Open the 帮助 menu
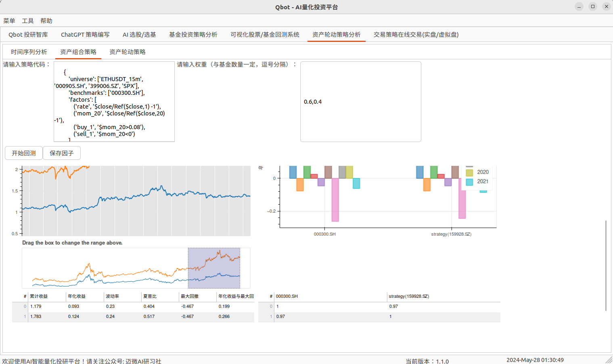This screenshot has height=364, width=613. pos(46,21)
